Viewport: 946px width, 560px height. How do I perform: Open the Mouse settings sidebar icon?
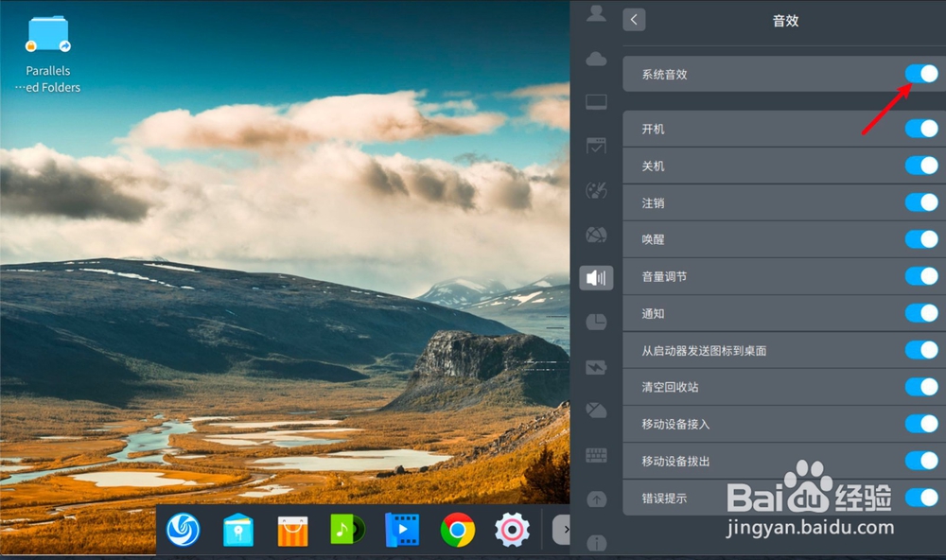(x=596, y=411)
